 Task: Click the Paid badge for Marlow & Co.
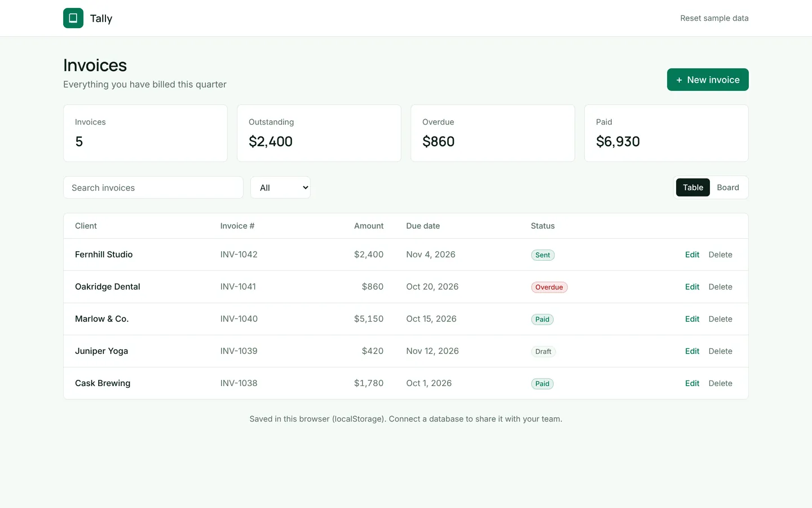pos(542,319)
